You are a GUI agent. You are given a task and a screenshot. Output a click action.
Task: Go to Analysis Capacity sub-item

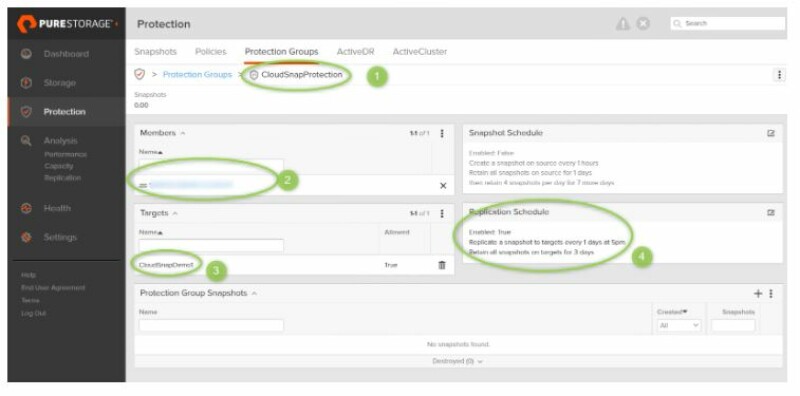pyautogui.click(x=59, y=166)
